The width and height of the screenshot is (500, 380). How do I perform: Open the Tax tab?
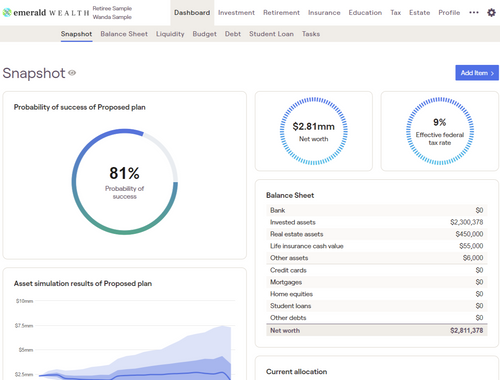point(396,13)
